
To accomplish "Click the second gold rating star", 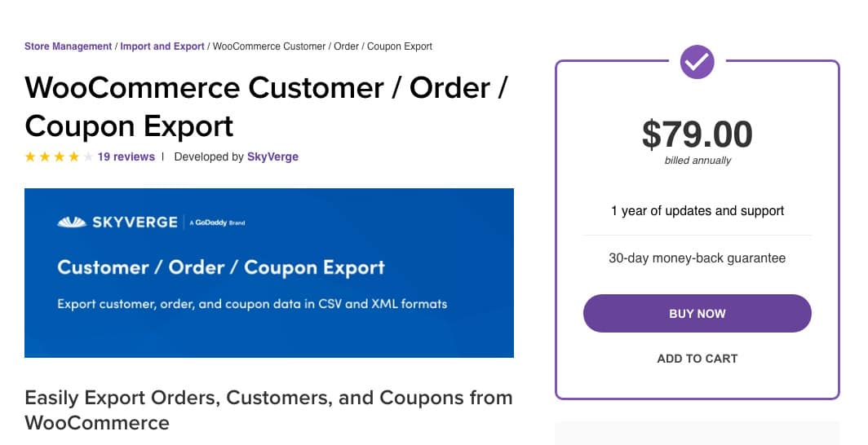I will 45,157.
